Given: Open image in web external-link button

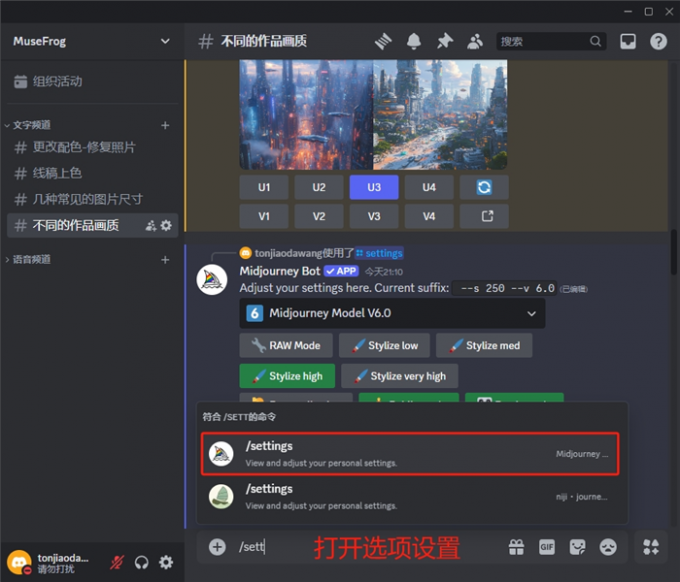Looking at the screenshot, I should [x=484, y=216].
